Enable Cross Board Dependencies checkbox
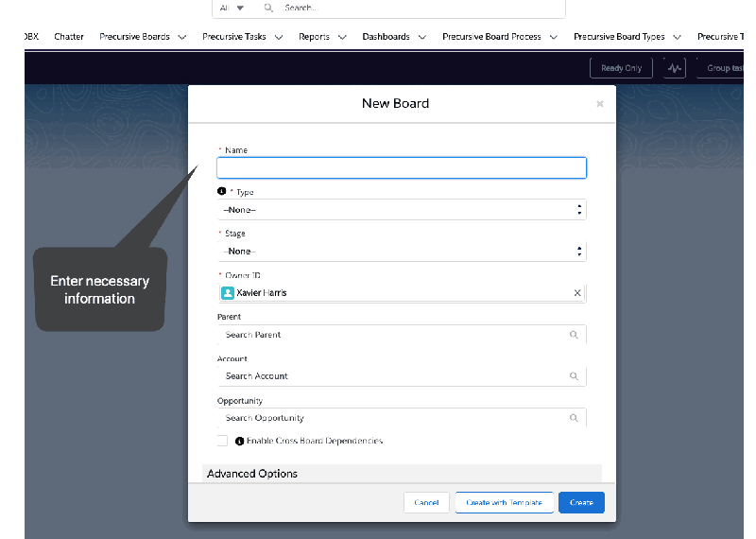 pyautogui.click(x=222, y=441)
